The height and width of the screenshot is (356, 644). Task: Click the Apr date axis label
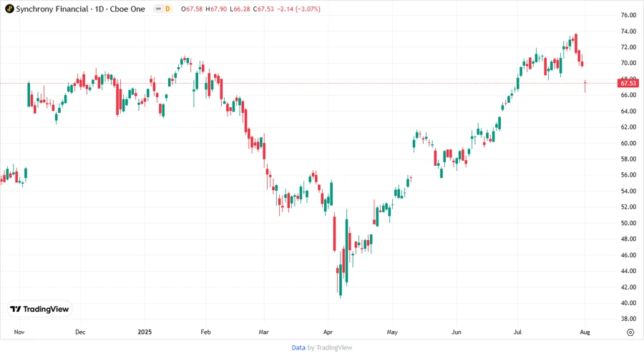pyautogui.click(x=328, y=332)
